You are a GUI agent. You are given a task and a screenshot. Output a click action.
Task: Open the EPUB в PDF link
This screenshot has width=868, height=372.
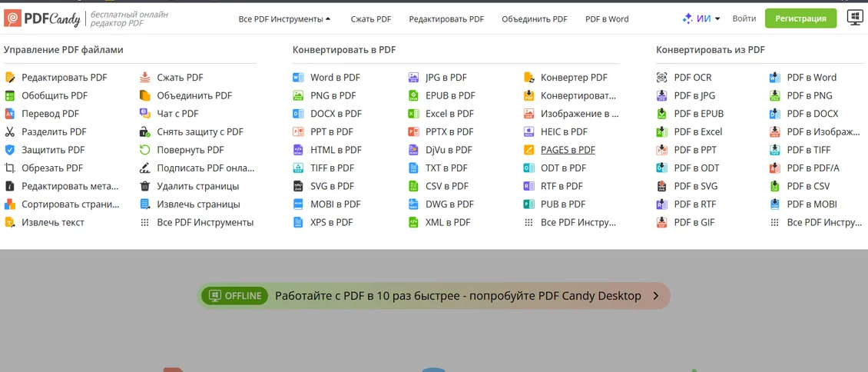pyautogui.click(x=451, y=96)
